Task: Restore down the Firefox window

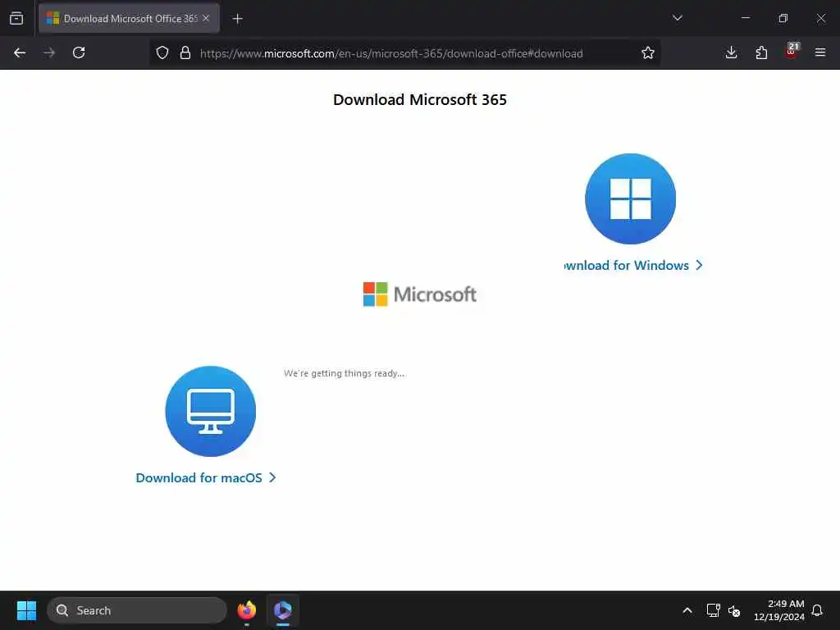Action: [x=783, y=18]
